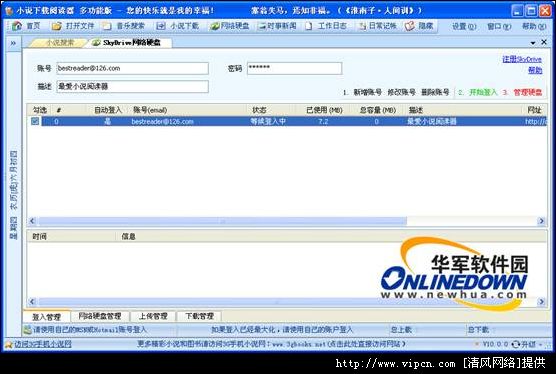The height and width of the screenshot is (374, 556).
Task: Click the account list horizontal scrollbar thumb
Action: point(223,221)
